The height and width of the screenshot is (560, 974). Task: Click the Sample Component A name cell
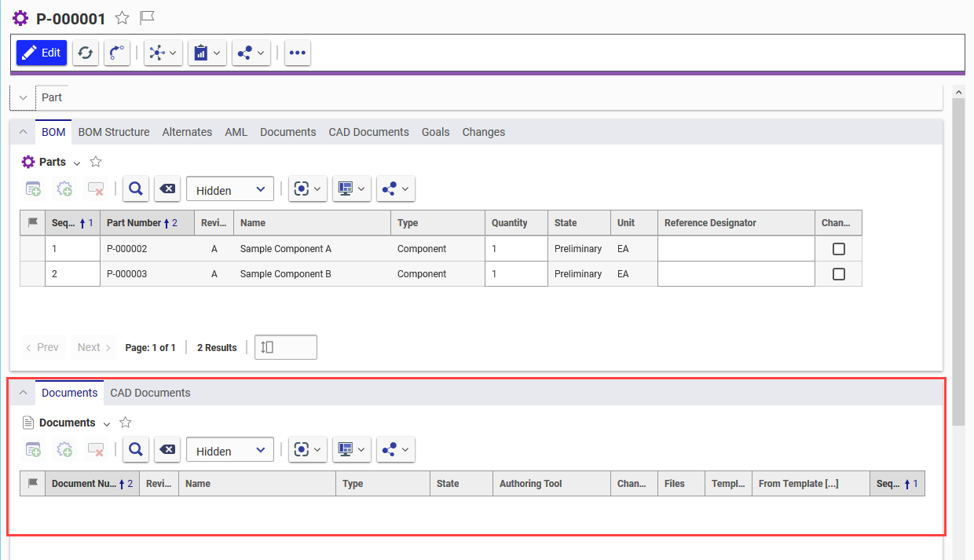[x=312, y=249]
